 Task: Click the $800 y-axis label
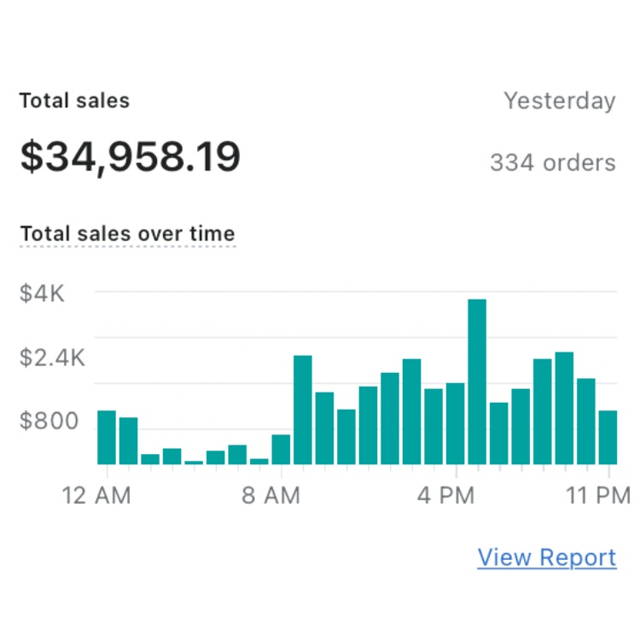(49, 420)
